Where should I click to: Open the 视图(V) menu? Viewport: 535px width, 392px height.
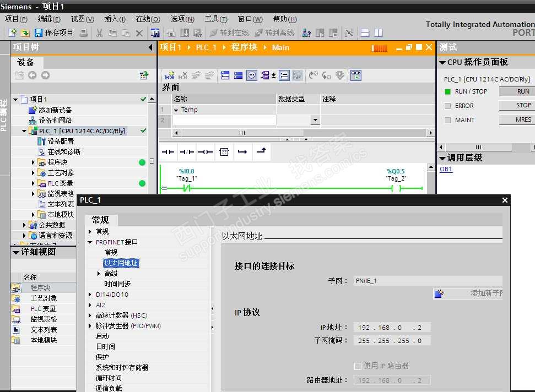point(82,19)
